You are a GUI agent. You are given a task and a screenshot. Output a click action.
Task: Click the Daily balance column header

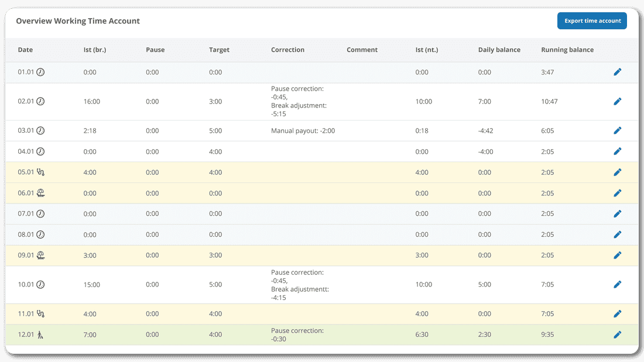(499, 50)
